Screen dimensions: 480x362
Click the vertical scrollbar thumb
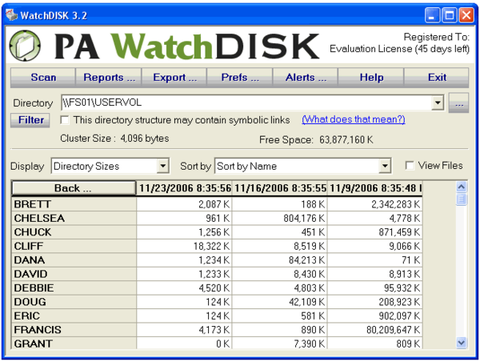[x=461, y=200]
